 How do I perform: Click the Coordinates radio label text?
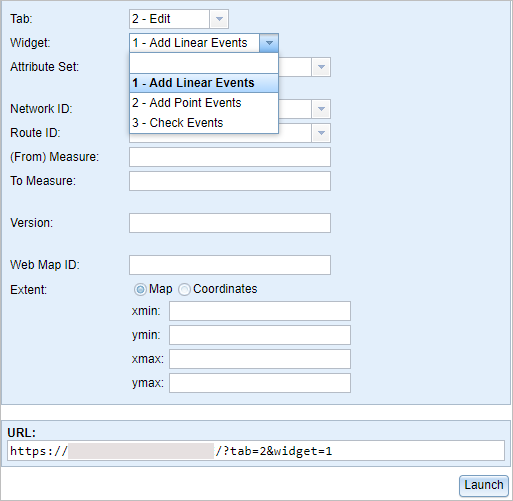point(225,289)
